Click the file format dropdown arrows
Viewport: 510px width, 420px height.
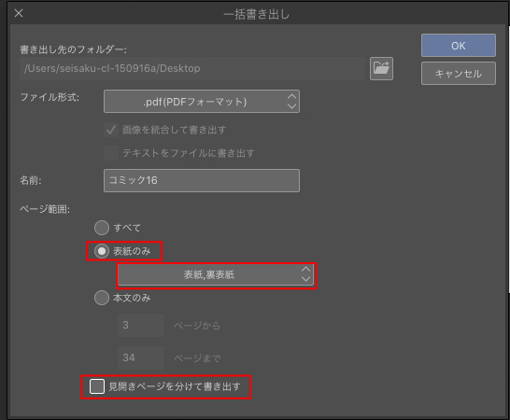[x=291, y=102]
